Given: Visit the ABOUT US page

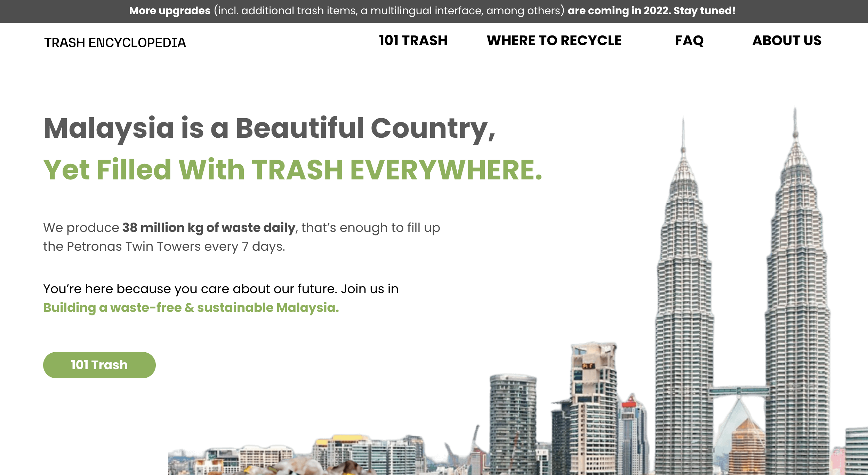Looking at the screenshot, I should point(787,41).
